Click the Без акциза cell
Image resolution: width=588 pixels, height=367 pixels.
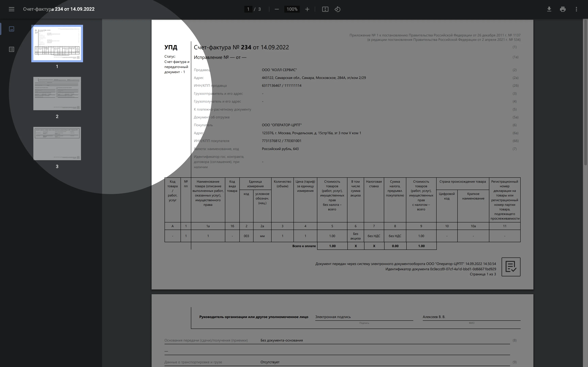tap(355, 236)
